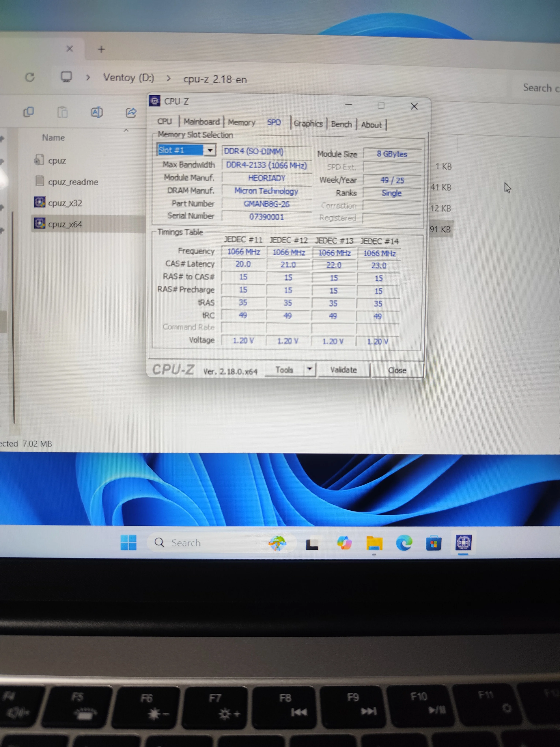
Task: Click the Name column header in Explorer
Action: pos(53,138)
